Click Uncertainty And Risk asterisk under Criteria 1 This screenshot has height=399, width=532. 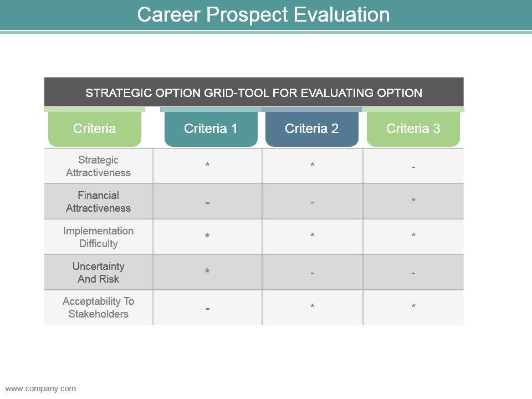coord(207,272)
